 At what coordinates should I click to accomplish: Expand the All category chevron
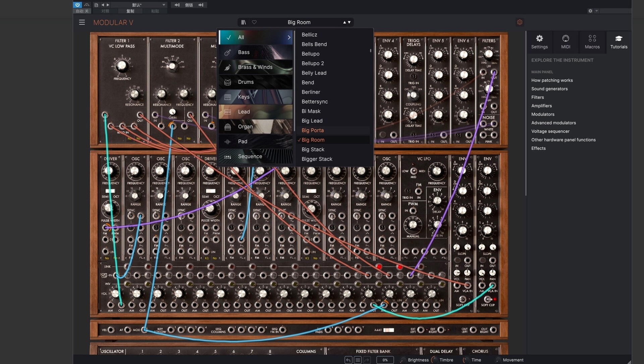pos(289,37)
